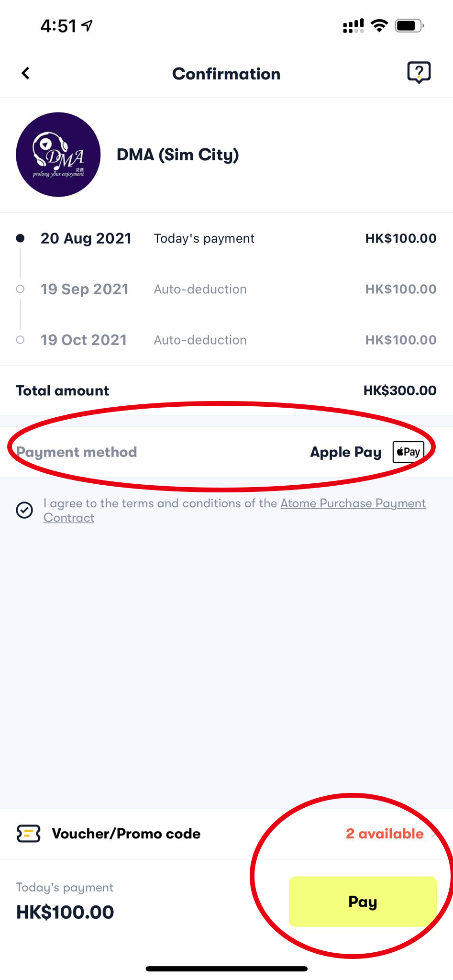The height and width of the screenshot is (980, 453).
Task: Select the 20 Aug 2021 payment dot
Action: (x=20, y=238)
